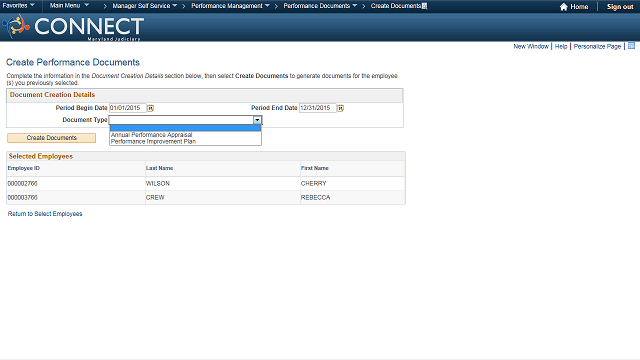Open the Help link
Viewport: 640px width, 360px height.
tap(561, 47)
